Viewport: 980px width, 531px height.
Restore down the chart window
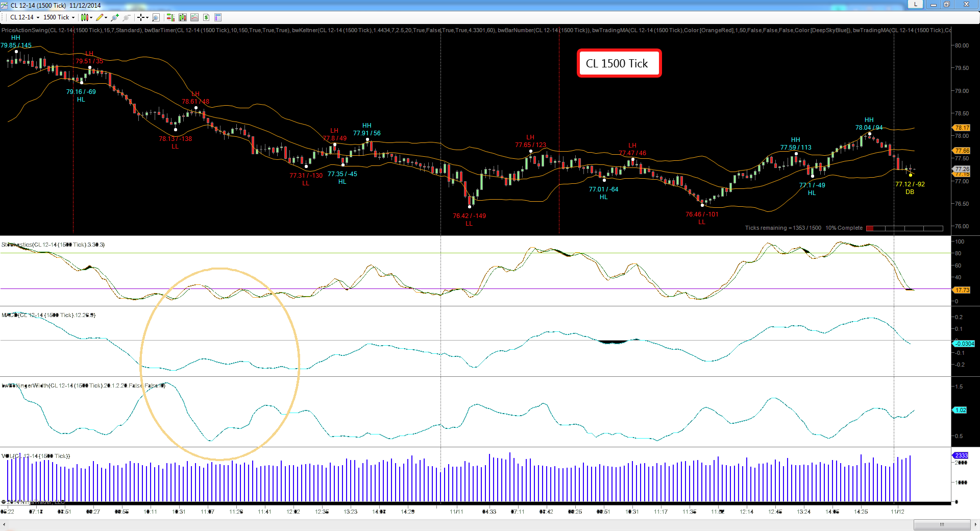(947, 5)
